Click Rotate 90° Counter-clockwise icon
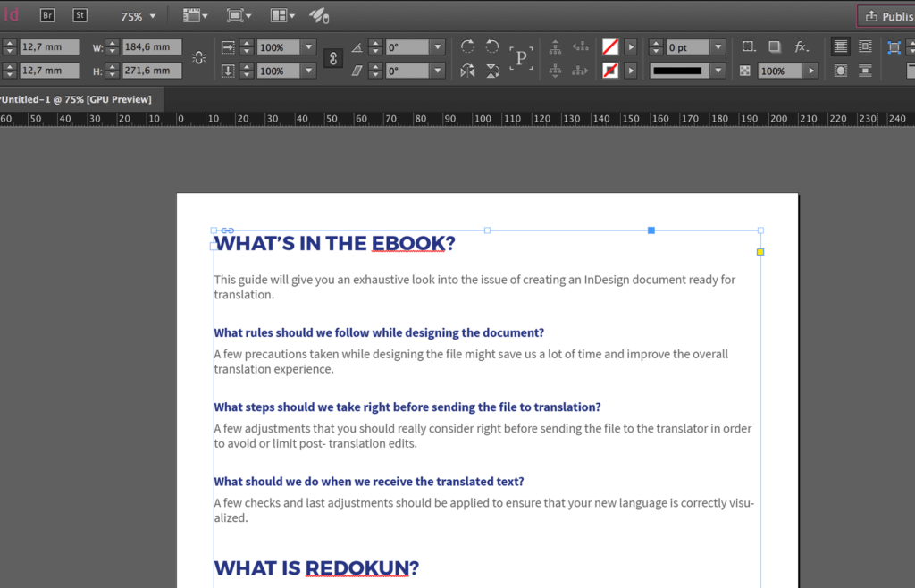Viewport: 915px width, 588px height. [492, 46]
